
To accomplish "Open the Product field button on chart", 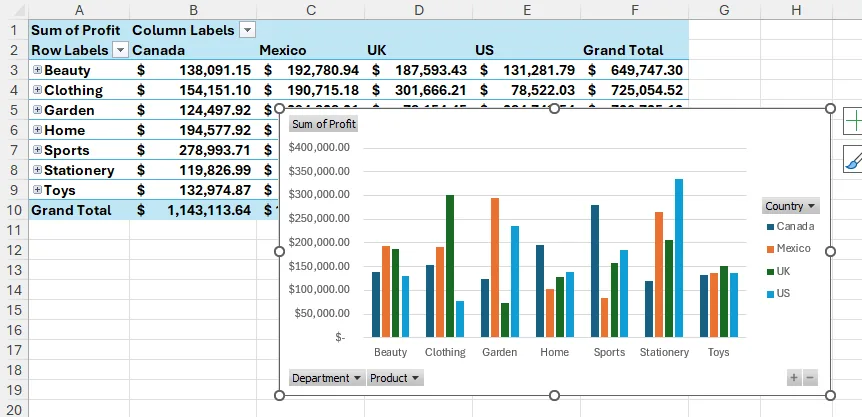I will 395,378.
